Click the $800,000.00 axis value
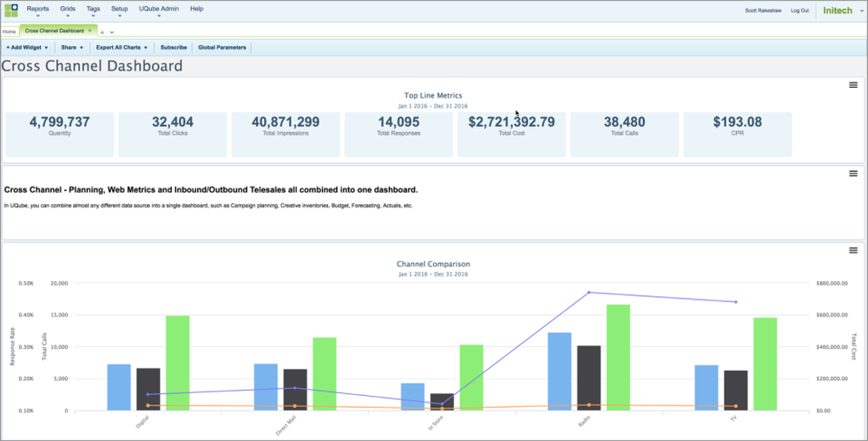Screen dimensions: 868x441 (x=832, y=283)
